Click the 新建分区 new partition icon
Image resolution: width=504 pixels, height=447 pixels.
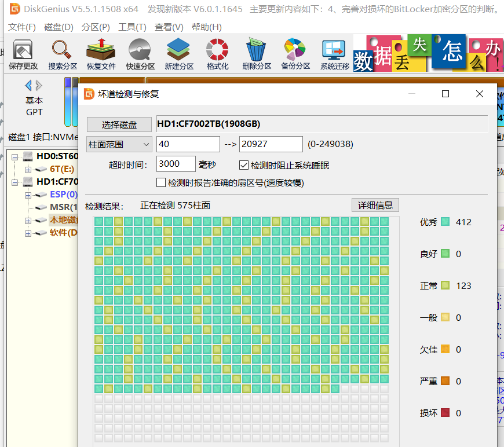pos(178,54)
